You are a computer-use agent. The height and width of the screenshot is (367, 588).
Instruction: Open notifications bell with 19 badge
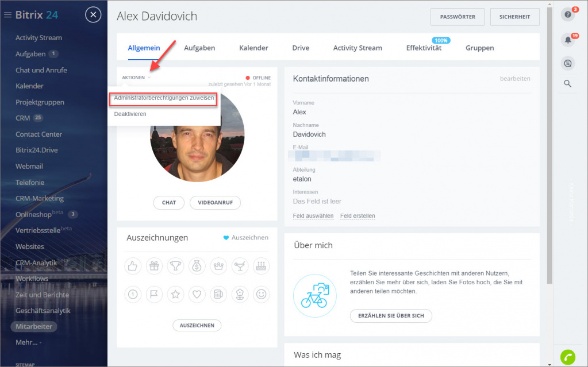pyautogui.click(x=568, y=40)
